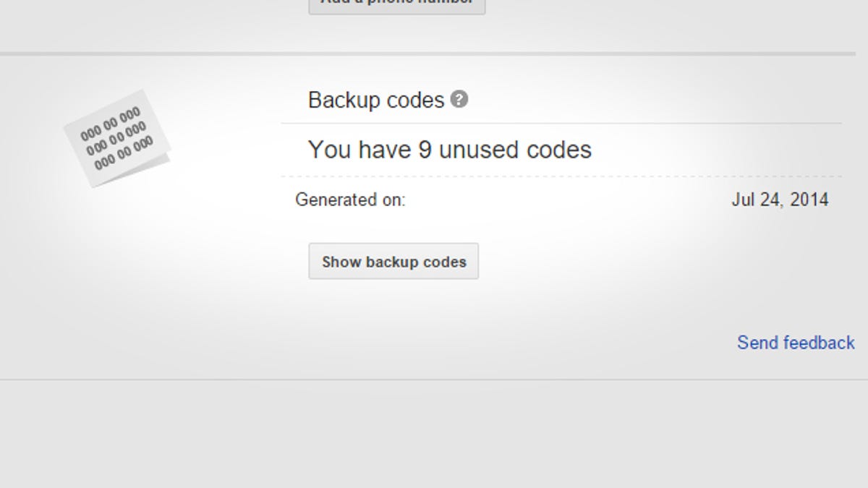
Task: Click the backup codes paper card icon
Action: (x=116, y=138)
